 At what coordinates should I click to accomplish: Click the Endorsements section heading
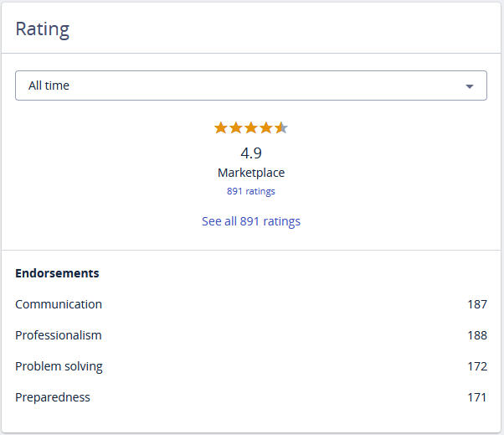pos(57,273)
